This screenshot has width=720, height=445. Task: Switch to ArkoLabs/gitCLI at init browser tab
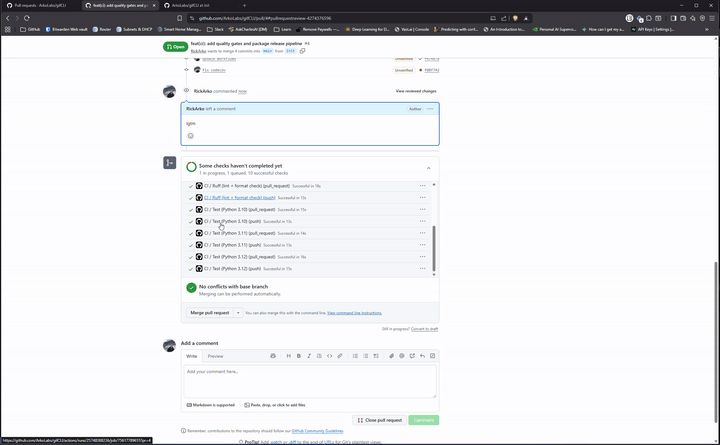point(197,6)
